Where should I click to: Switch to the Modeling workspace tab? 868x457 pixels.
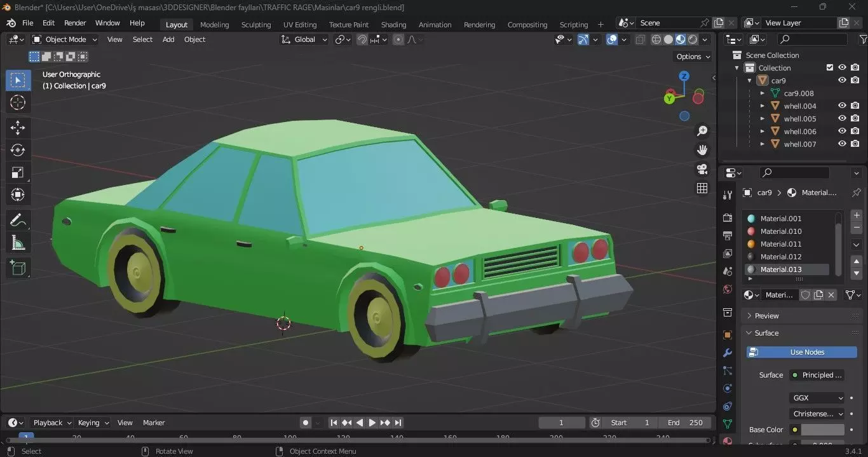[214, 25]
